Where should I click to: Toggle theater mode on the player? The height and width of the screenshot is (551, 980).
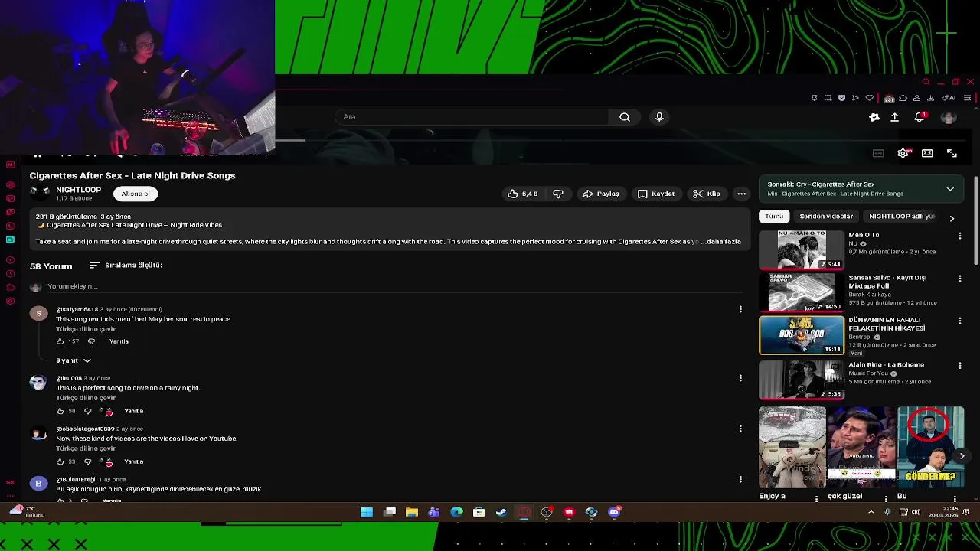pyautogui.click(x=927, y=153)
